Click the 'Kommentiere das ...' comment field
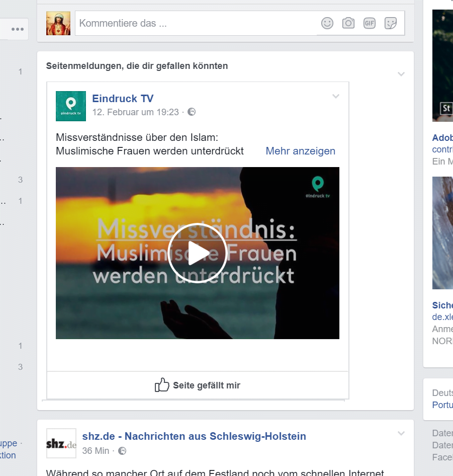 pos(196,23)
